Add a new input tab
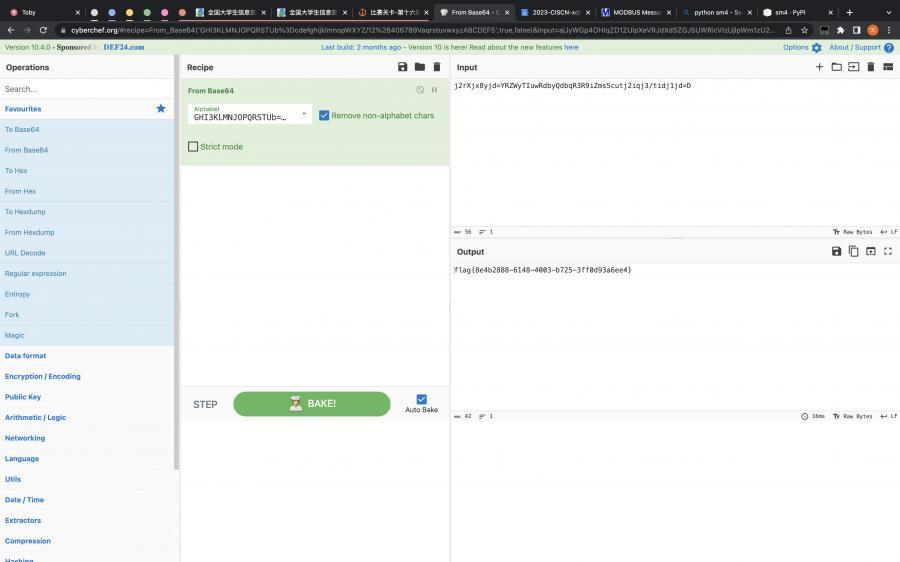Screen dimensions: 900x562 coord(819,67)
